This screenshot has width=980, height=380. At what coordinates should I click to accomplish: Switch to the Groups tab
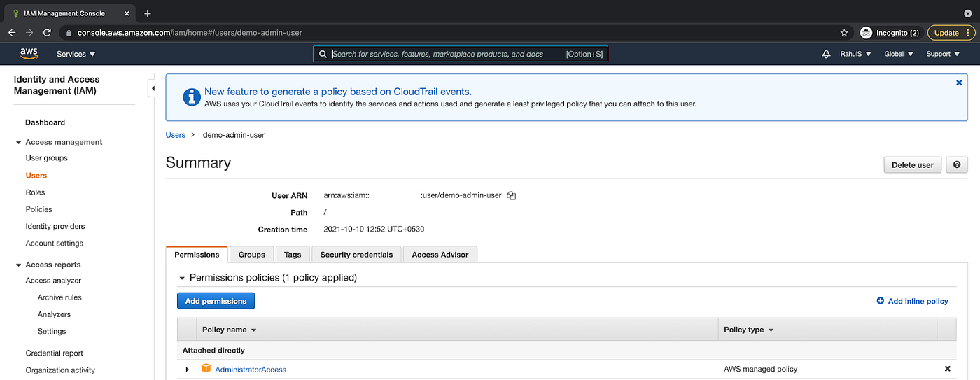click(252, 255)
